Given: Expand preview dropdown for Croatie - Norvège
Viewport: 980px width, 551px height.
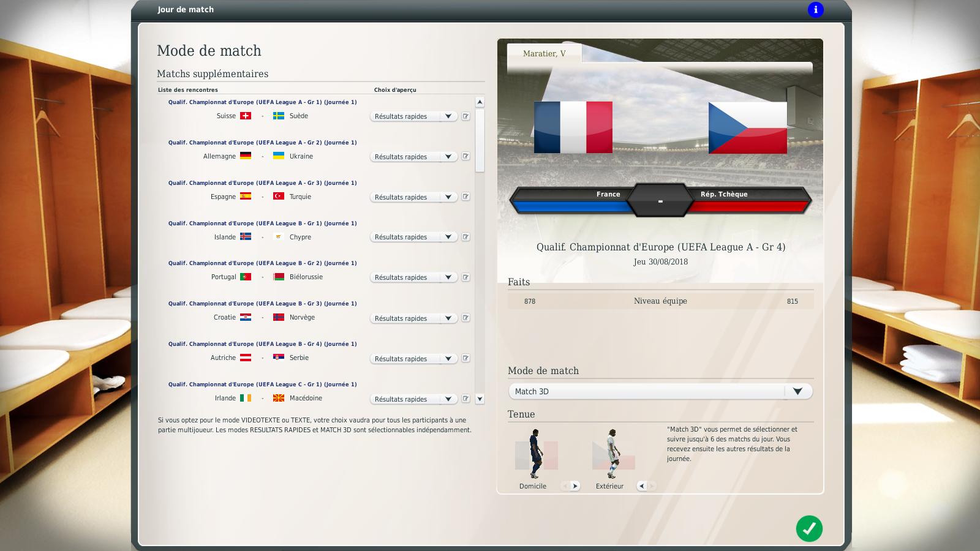Looking at the screenshot, I should point(413,318).
